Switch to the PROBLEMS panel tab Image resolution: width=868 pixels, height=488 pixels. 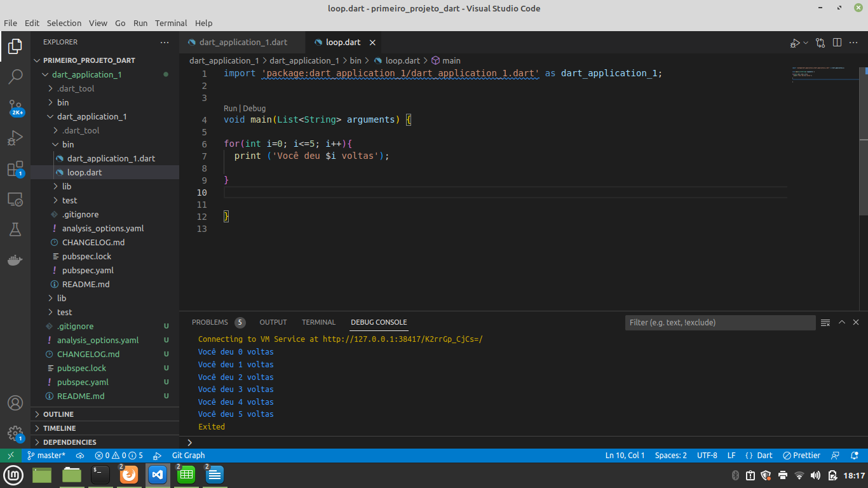tap(210, 322)
